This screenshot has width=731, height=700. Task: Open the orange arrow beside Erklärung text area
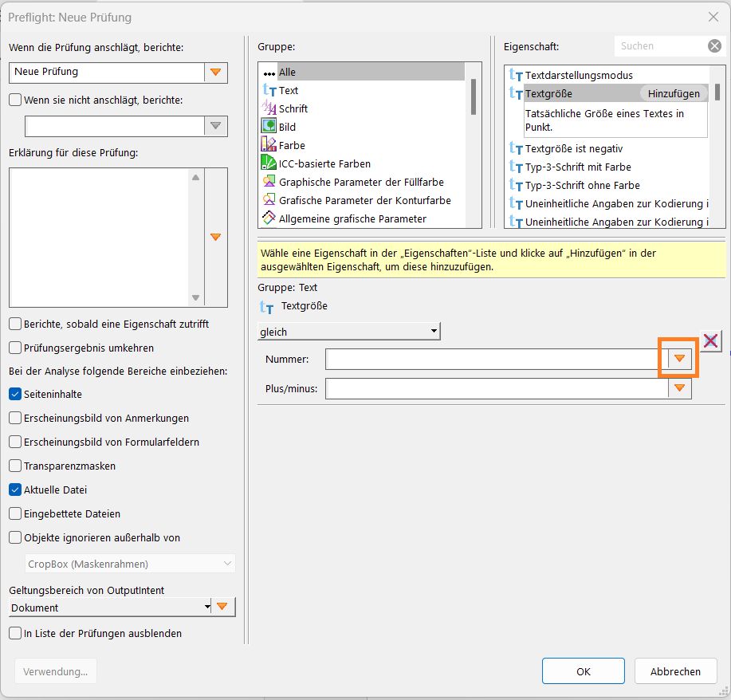215,237
